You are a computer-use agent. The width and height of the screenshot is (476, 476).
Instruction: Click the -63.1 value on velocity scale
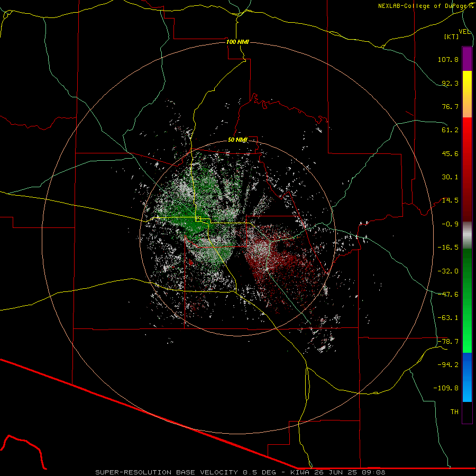click(448, 318)
